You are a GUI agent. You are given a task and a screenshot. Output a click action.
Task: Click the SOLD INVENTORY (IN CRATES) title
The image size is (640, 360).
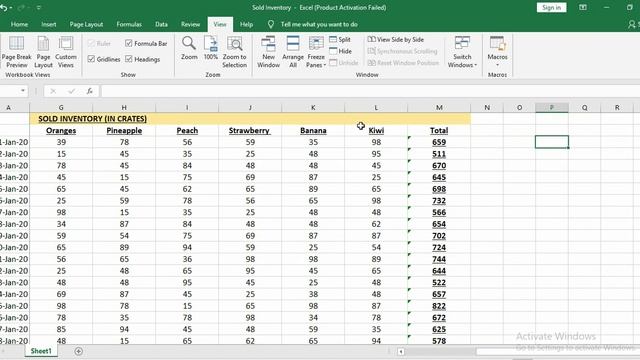coord(93,119)
